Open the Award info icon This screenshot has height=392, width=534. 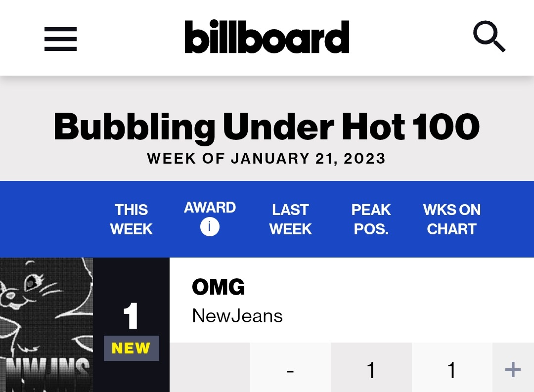pyautogui.click(x=210, y=227)
